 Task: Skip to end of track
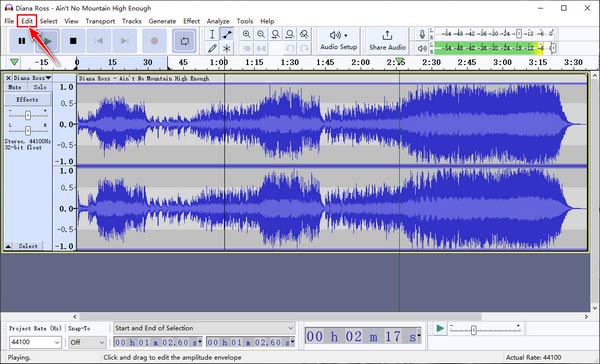124,41
